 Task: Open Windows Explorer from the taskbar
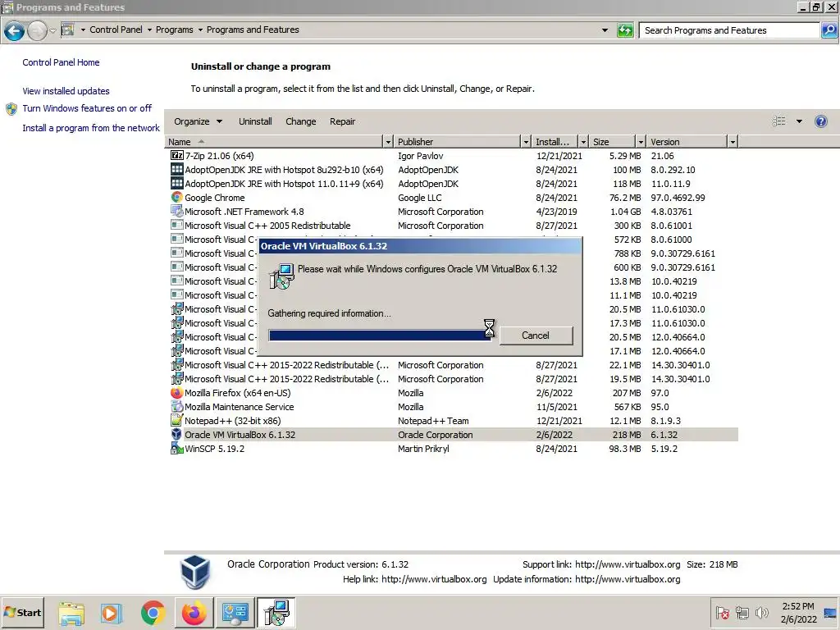[x=71, y=613]
